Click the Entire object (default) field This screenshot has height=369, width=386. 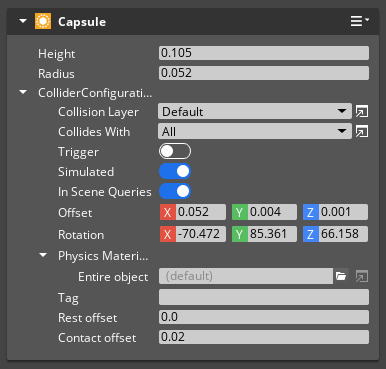(x=246, y=276)
